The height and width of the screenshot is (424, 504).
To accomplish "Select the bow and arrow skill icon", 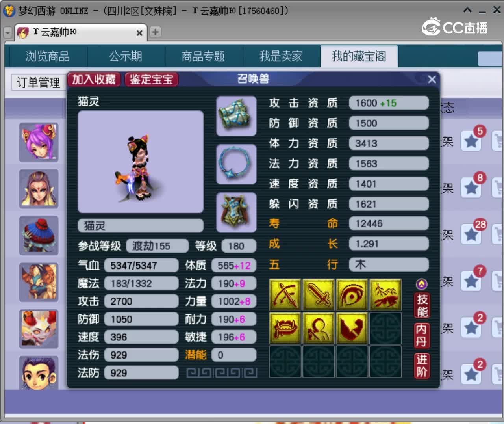I will coord(285,295).
